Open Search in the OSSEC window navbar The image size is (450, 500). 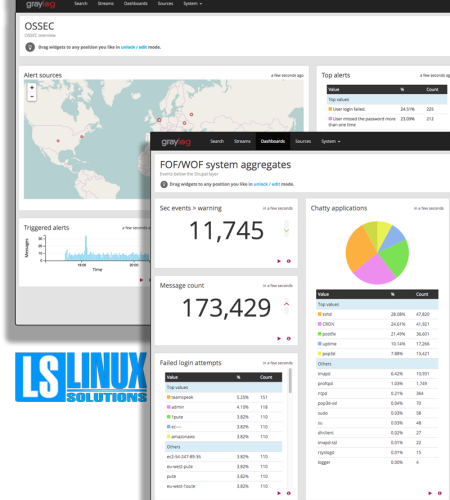click(x=81, y=3)
